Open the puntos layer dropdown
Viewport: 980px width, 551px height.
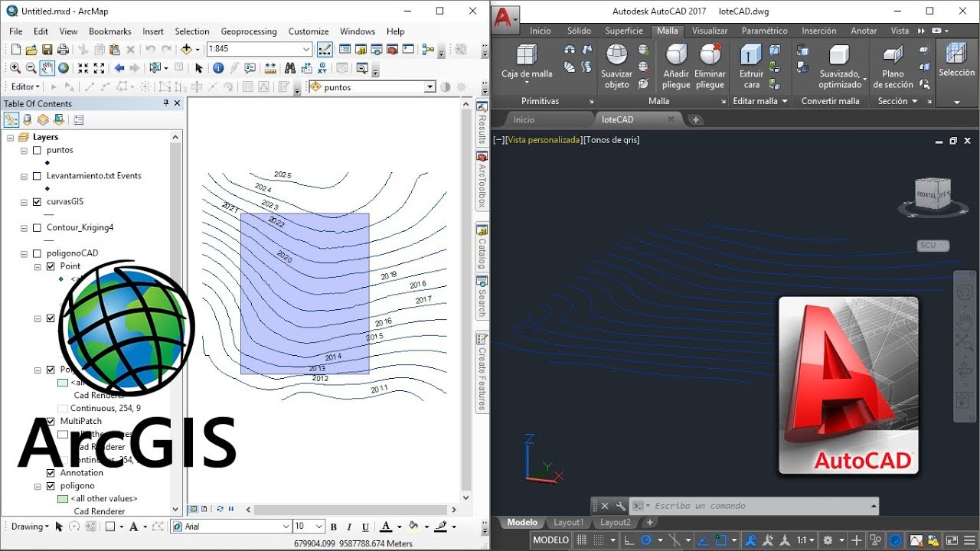tap(430, 87)
